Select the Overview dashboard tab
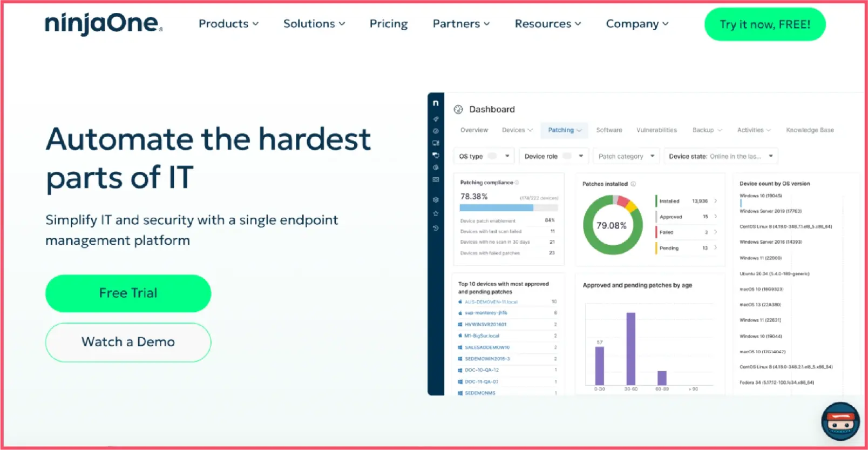Image resolution: width=868 pixels, height=450 pixels. (474, 130)
